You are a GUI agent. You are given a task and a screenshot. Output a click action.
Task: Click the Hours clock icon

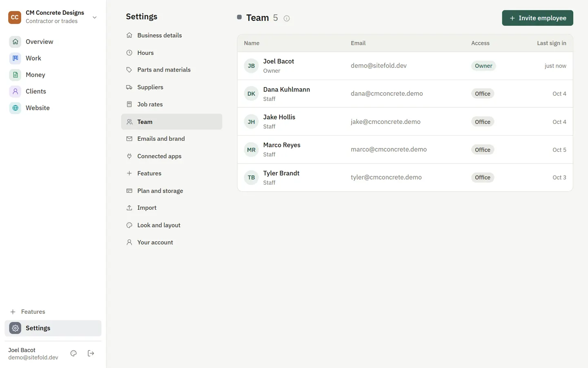click(129, 53)
